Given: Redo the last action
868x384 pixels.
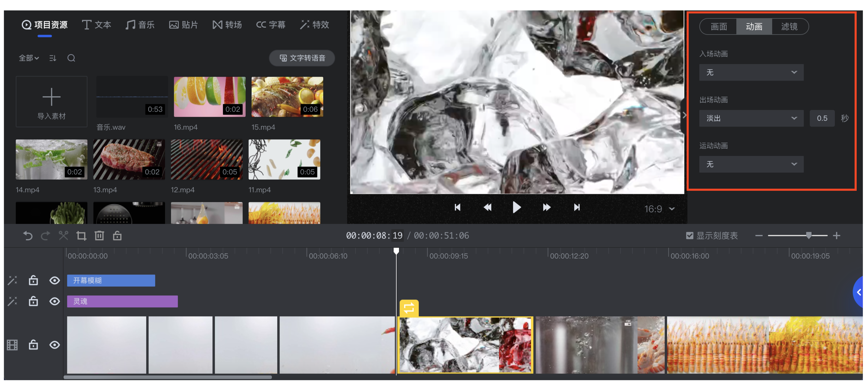Looking at the screenshot, I should tap(45, 236).
